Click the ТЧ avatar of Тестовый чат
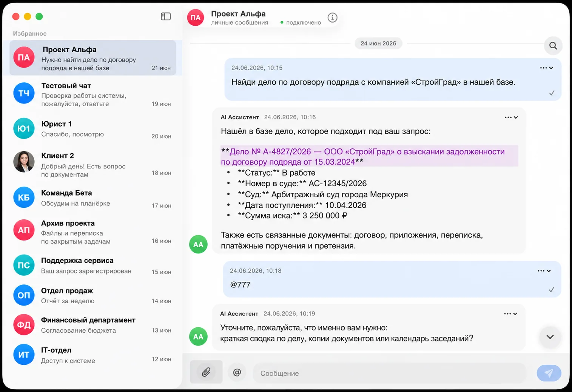 coord(24,93)
